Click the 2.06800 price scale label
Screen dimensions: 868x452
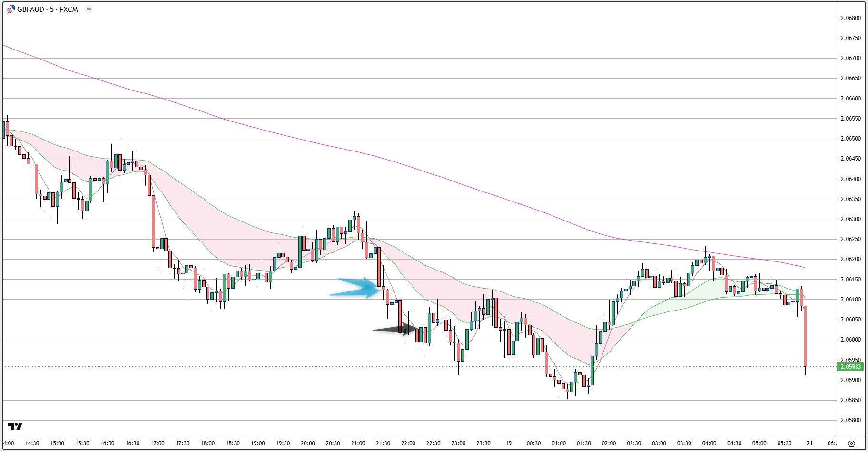click(x=850, y=18)
